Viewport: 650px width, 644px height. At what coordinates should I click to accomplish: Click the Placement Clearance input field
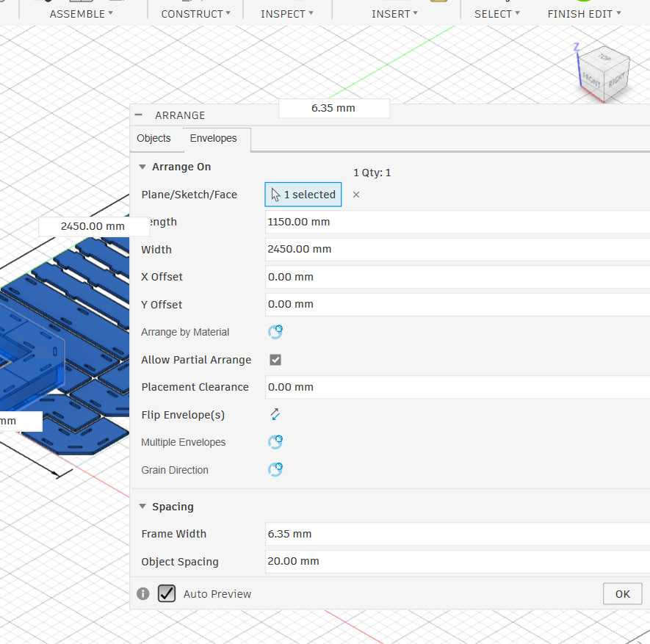click(x=458, y=387)
